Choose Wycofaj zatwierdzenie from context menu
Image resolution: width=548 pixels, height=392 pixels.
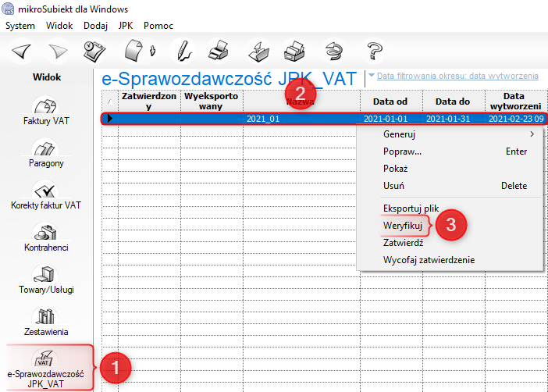[x=450, y=260]
